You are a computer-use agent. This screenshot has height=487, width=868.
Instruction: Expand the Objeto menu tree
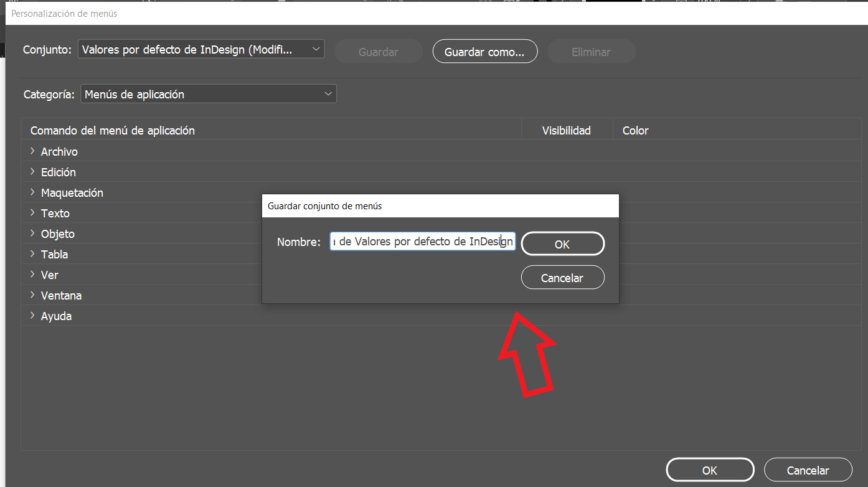pyautogui.click(x=32, y=234)
